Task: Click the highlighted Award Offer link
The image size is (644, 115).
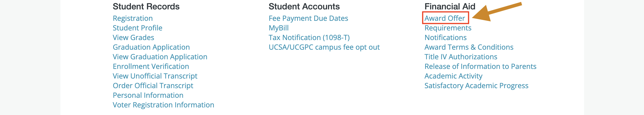Action: (x=445, y=18)
